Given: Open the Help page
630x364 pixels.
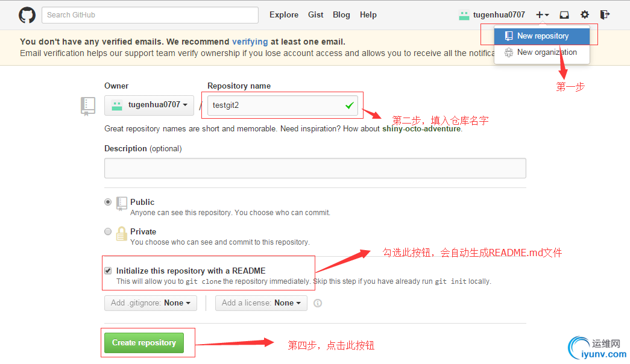Looking at the screenshot, I should tap(368, 15).
